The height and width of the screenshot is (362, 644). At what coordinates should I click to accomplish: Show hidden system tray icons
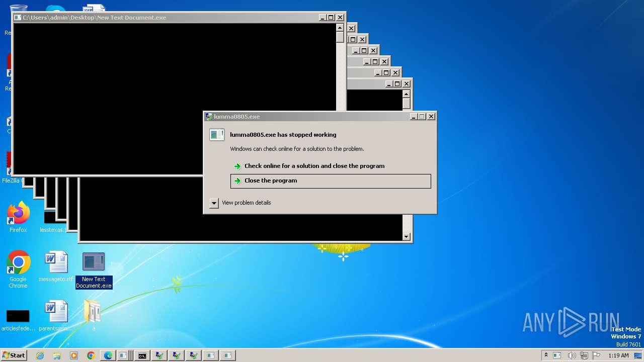coord(546,355)
